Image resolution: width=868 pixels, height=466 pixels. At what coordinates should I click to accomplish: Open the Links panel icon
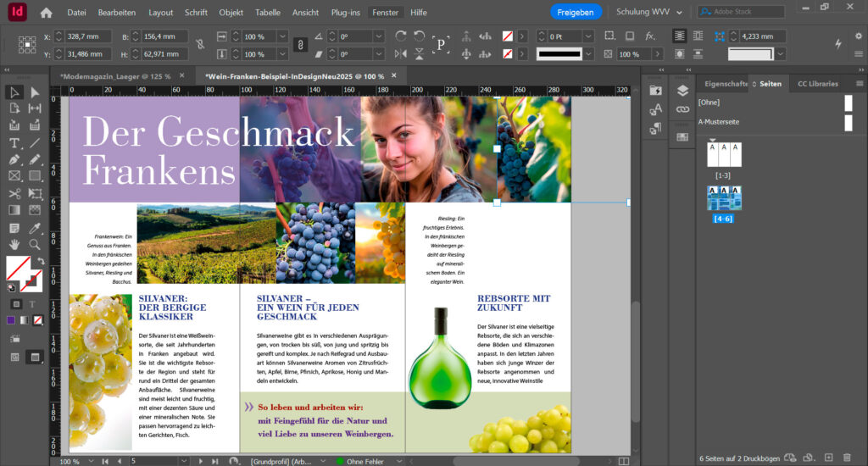pyautogui.click(x=682, y=109)
